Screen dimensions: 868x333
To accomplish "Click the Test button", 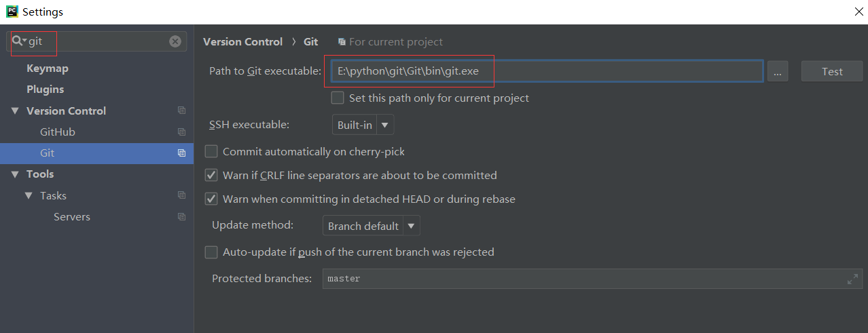I will [x=832, y=72].
